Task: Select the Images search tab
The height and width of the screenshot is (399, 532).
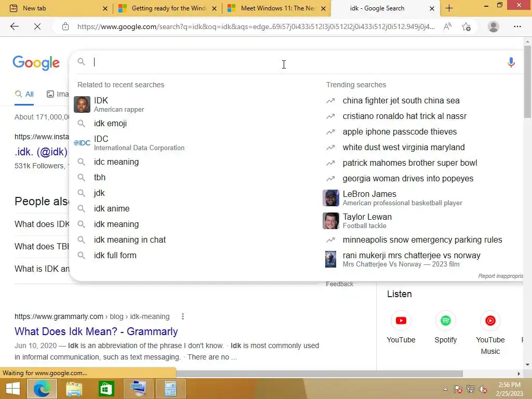Action: [58, 95]
